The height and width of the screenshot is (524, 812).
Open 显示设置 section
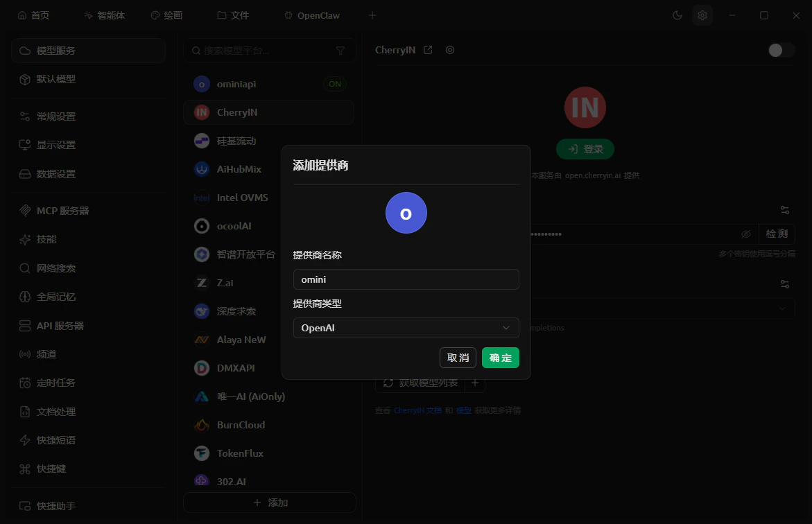point(89,145)
